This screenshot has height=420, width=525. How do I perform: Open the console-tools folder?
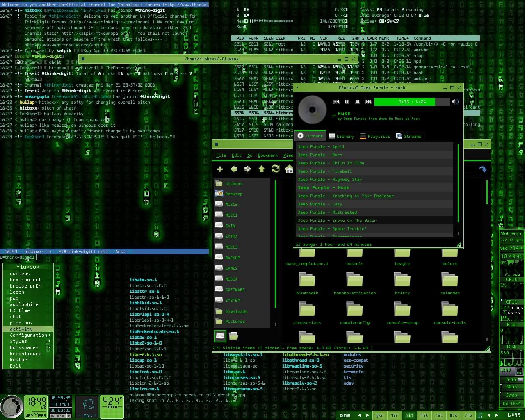450,313
